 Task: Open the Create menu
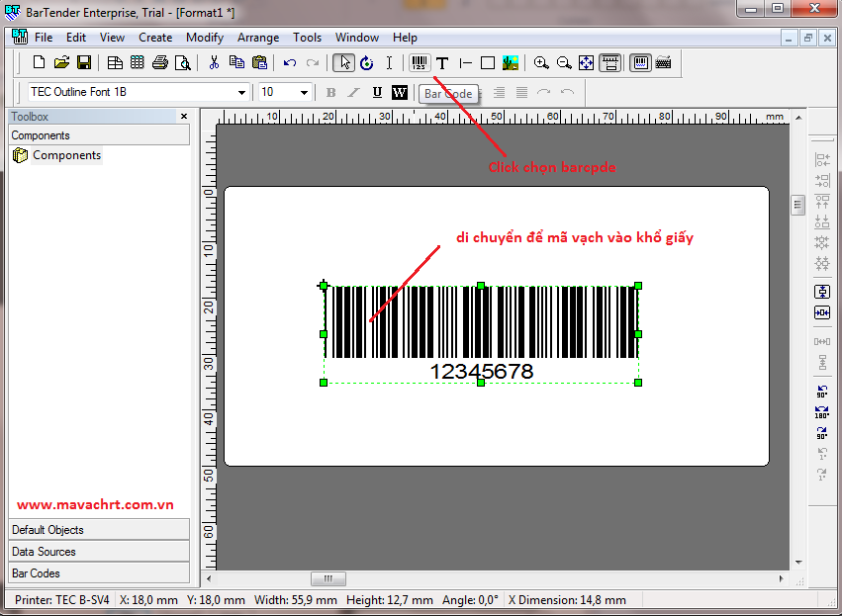pos(155,38)
